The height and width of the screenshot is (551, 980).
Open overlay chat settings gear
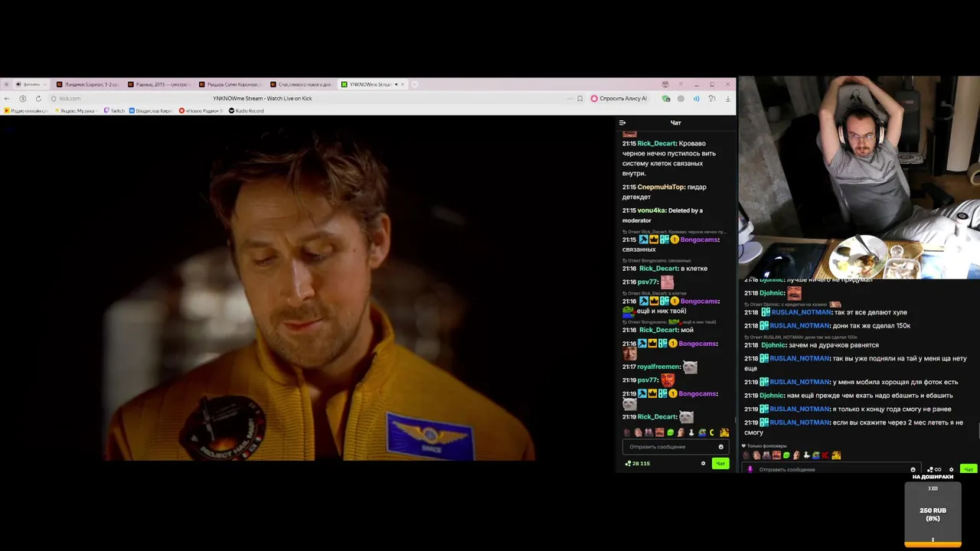[x=952, y=469]
